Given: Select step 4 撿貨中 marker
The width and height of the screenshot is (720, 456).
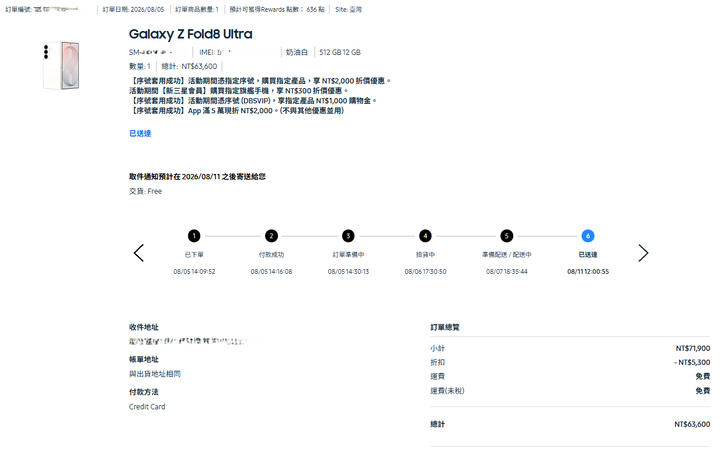Looking at the screenshot, I should pos(425,236).
